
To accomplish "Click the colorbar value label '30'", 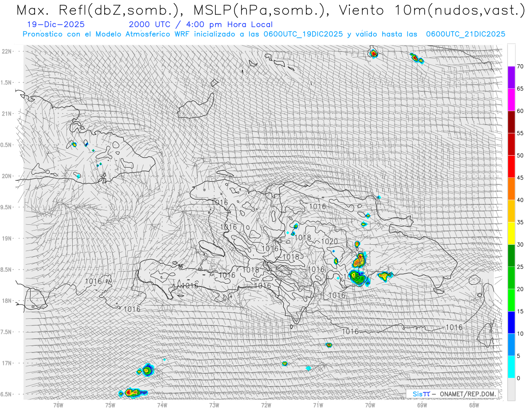I will [520, 245].
